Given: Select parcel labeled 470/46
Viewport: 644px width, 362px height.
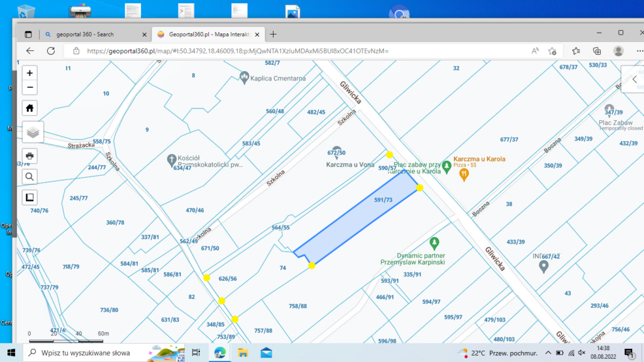Looking at the screenshot, I should click(x=195, y=210).
